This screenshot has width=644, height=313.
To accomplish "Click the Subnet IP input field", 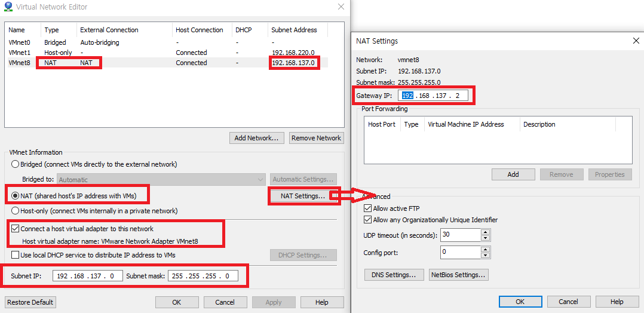I will point(88,276).
